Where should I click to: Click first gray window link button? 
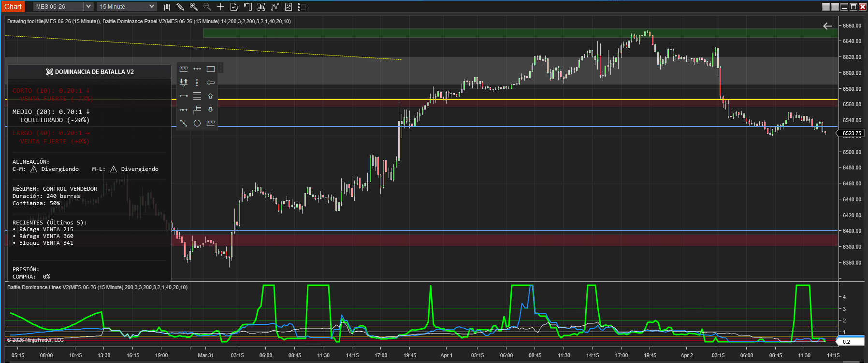coord(826,7)
